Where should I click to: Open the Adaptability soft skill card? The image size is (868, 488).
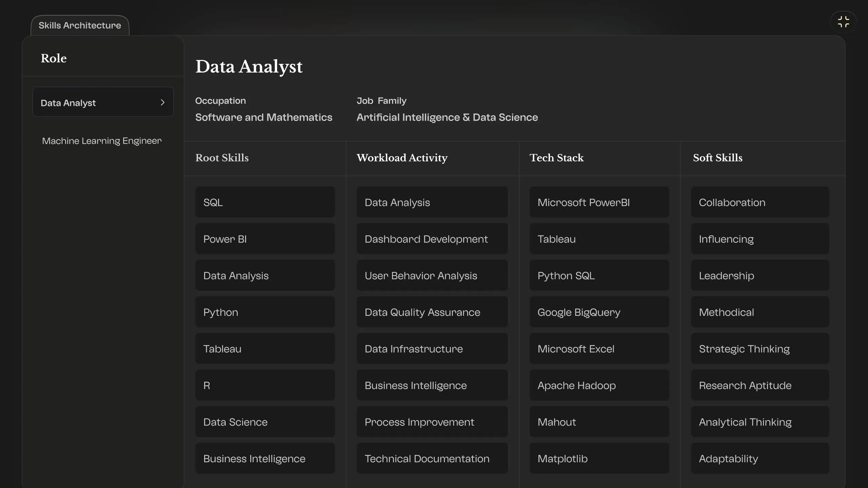(760, 459)
